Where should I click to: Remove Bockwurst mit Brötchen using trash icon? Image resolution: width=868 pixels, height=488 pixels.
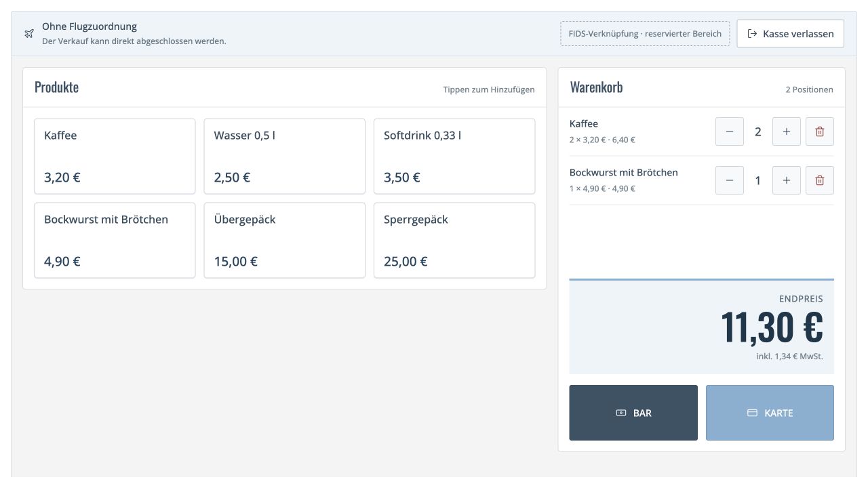tap(820, 180)
